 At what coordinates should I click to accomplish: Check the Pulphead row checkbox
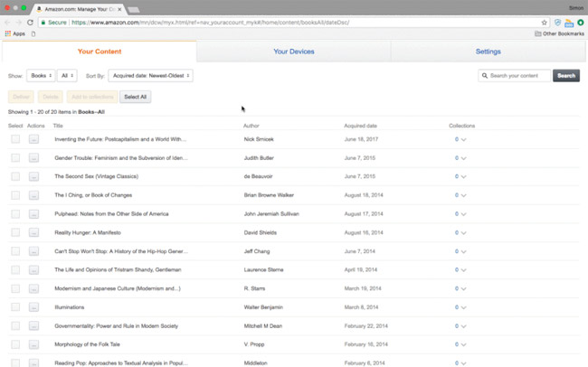click(x=15, y=213)
